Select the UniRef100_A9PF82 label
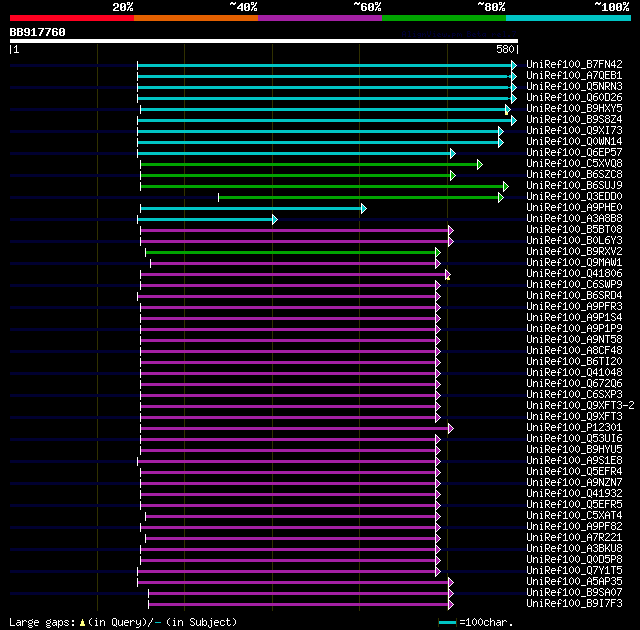 [574, 526]
